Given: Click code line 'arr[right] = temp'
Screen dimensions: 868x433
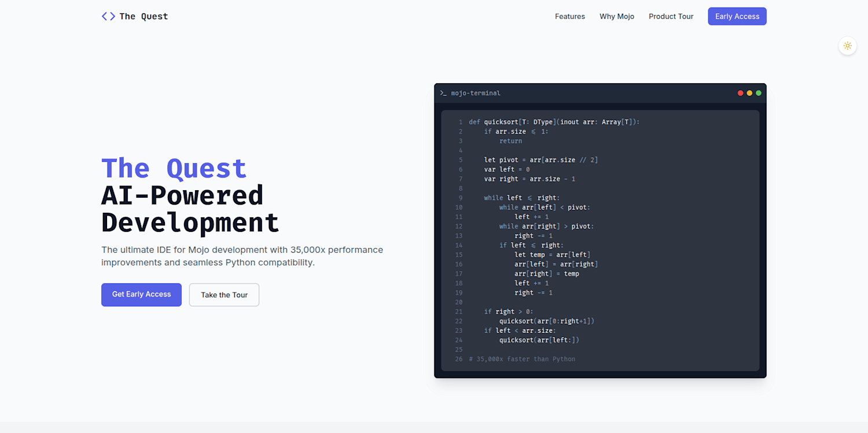Looking at the screenshot, I should pos(547,273).
